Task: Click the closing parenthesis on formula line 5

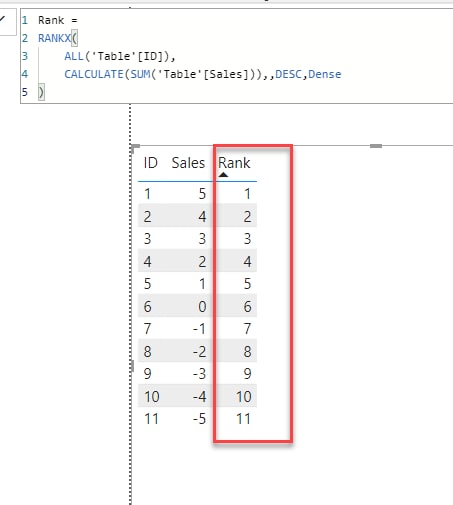Action: click(41, 92)
